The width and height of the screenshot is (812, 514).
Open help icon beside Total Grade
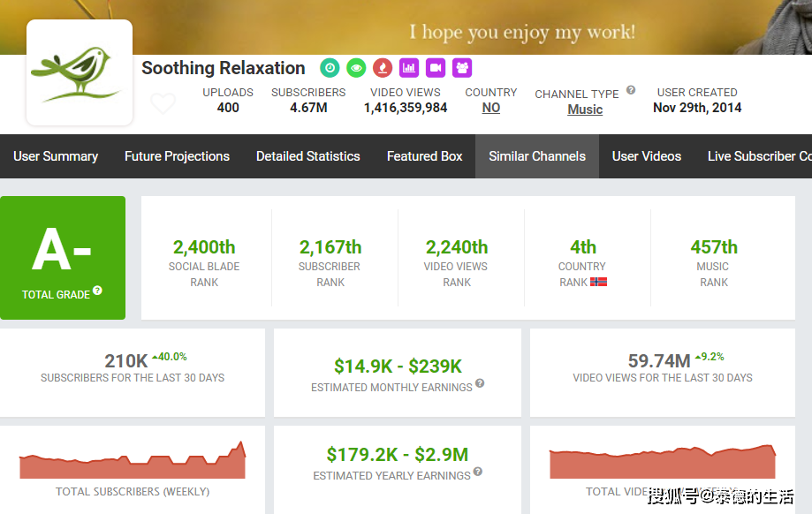(x=97, y=291)
